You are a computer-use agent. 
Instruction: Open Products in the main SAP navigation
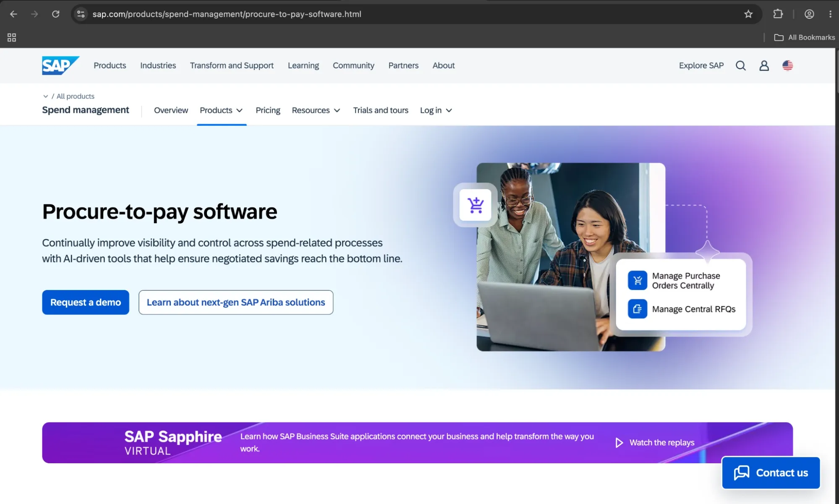coord(110,65)
